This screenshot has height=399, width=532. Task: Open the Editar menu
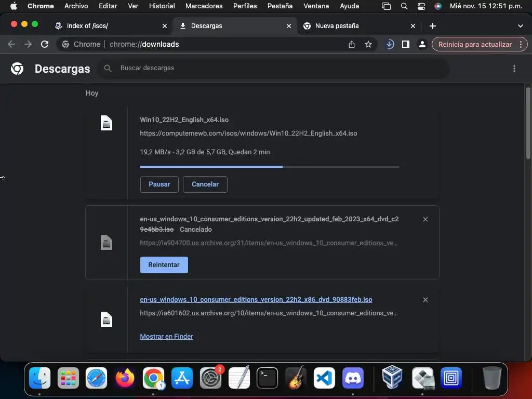tap(108, 6)
